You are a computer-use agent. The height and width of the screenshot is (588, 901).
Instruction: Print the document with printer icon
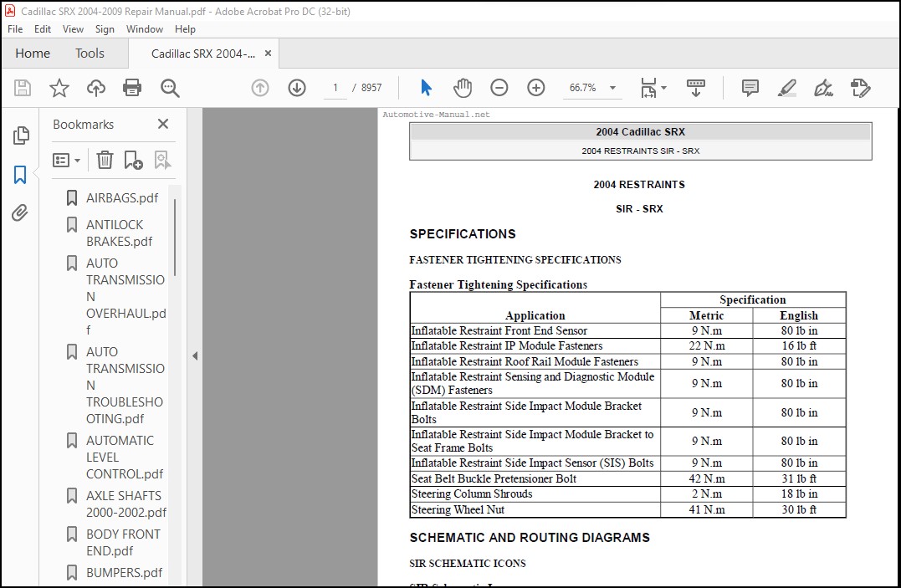tap(132, 88)
